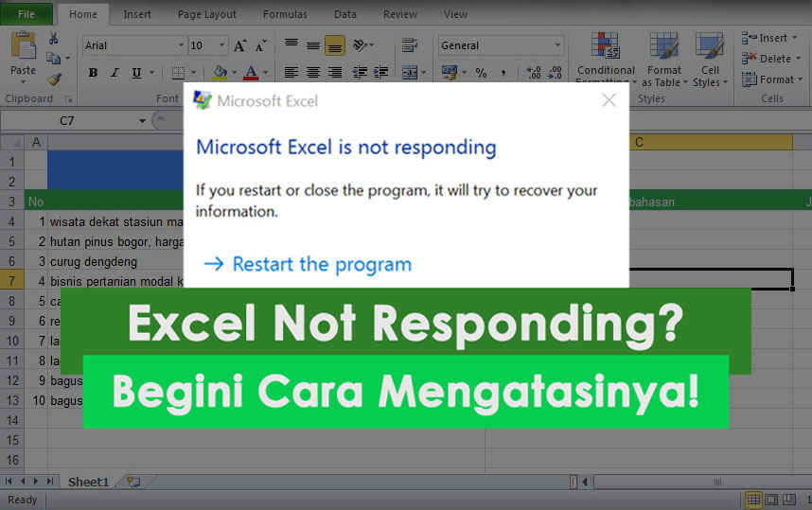
Task: Switch to the Insert tab
Action: point(137,14)
